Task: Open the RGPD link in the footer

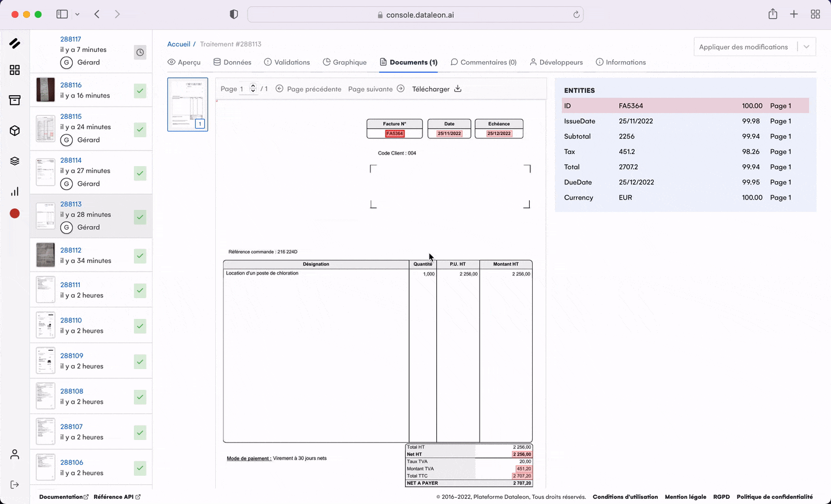Action: [721, 497]
